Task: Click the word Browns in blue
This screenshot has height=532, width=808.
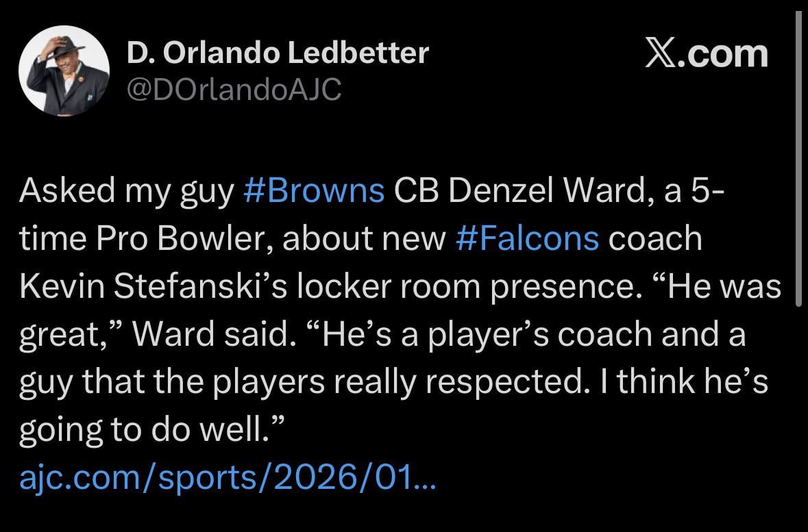Action: tap(325, 190)
